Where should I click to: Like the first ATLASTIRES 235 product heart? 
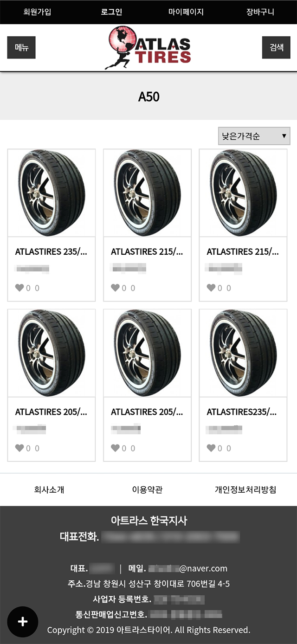19,288
